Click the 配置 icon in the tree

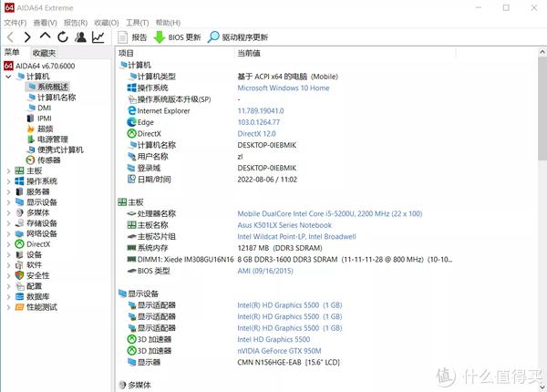pos(19,286)
